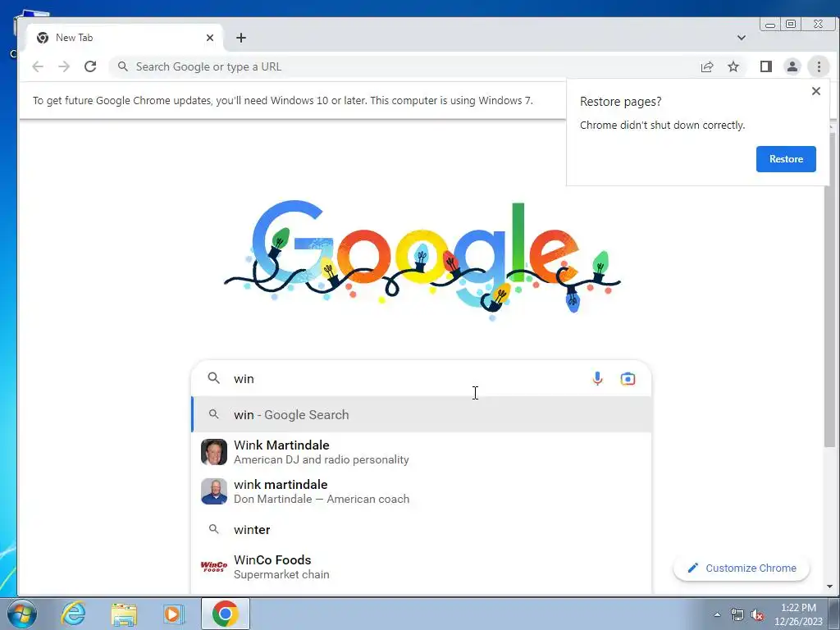Open a new tab with plus button
The height and width of the screenshot is (630, 840).
tap(241, 38)
